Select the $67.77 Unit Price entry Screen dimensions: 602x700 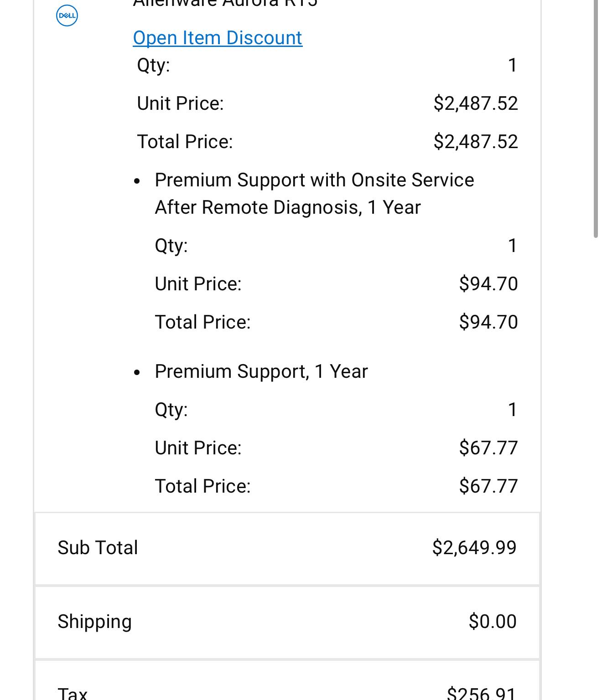(x=489, y=448)
